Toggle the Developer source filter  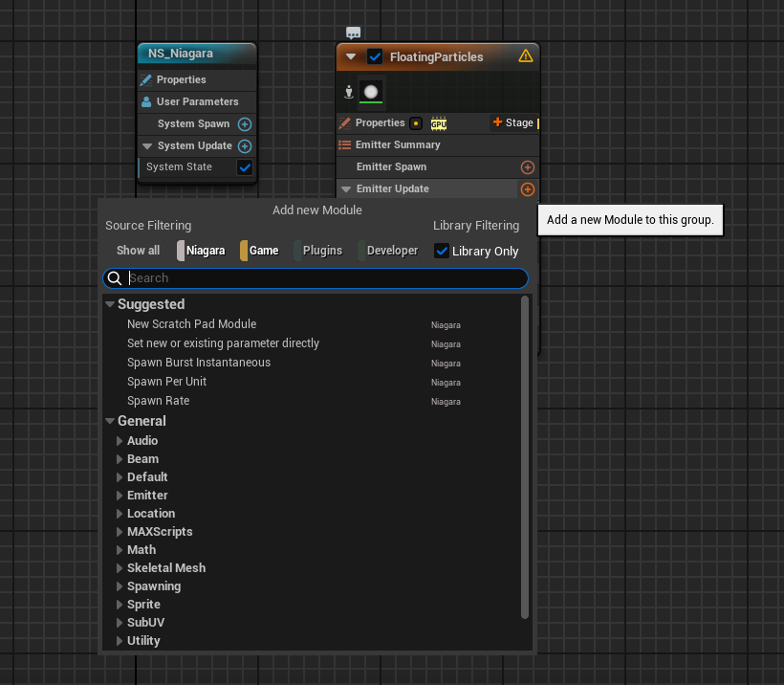pyautogui.click(x=388, y=251)
